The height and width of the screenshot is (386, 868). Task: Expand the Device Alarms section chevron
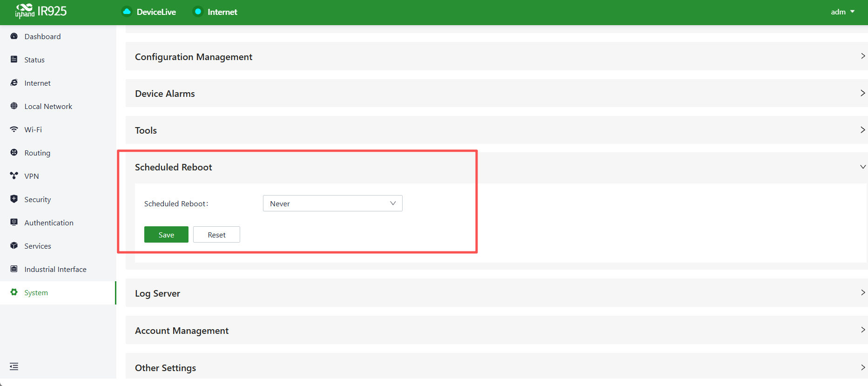(863, 93)
